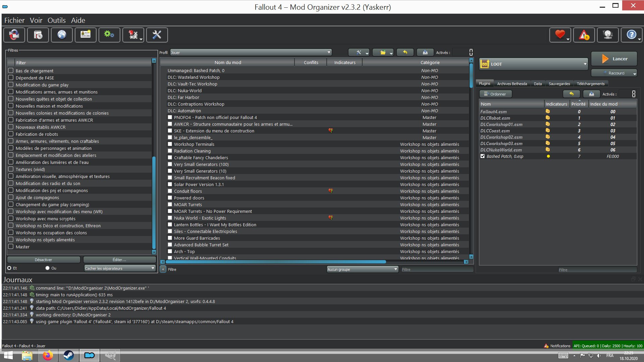Click the Lancer launch button
The height and width of the screenshot is (362, 644).
click(x=614, y=59)
